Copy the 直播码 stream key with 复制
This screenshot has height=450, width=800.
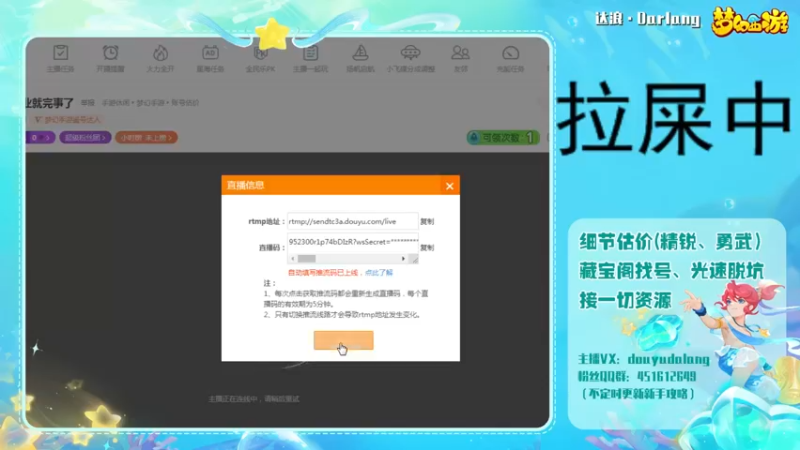[x=427, y=247]
